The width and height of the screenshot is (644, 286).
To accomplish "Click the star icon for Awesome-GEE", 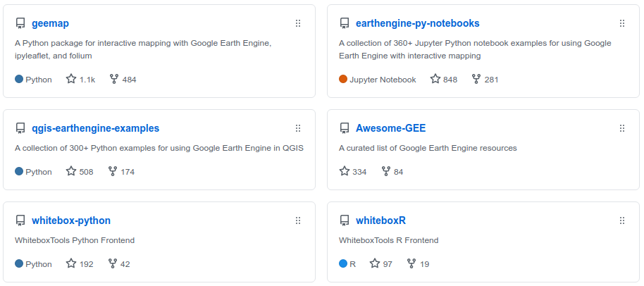I will click(344, 171).
